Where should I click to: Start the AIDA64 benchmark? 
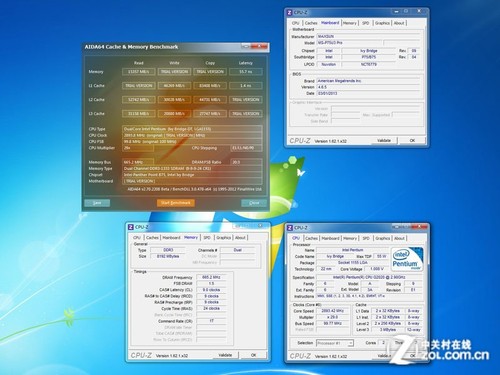tap(176, 203)
